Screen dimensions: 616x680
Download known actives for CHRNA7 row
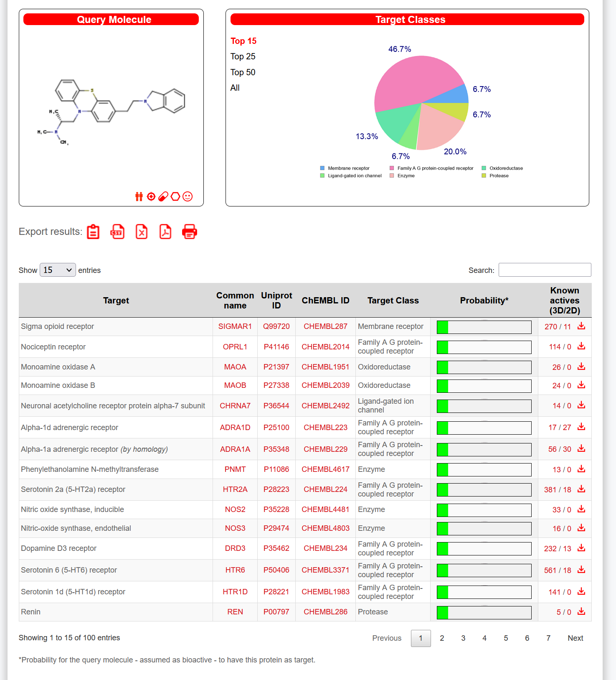581,405
